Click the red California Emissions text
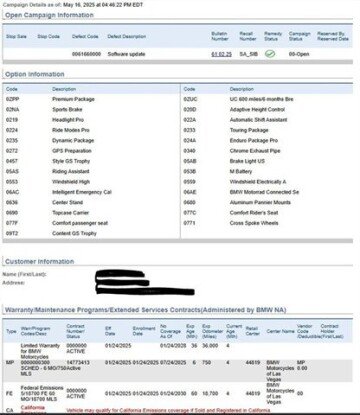The width and height of the screenshot is (360, 415). pyautogui.click(x=32, y=410)
